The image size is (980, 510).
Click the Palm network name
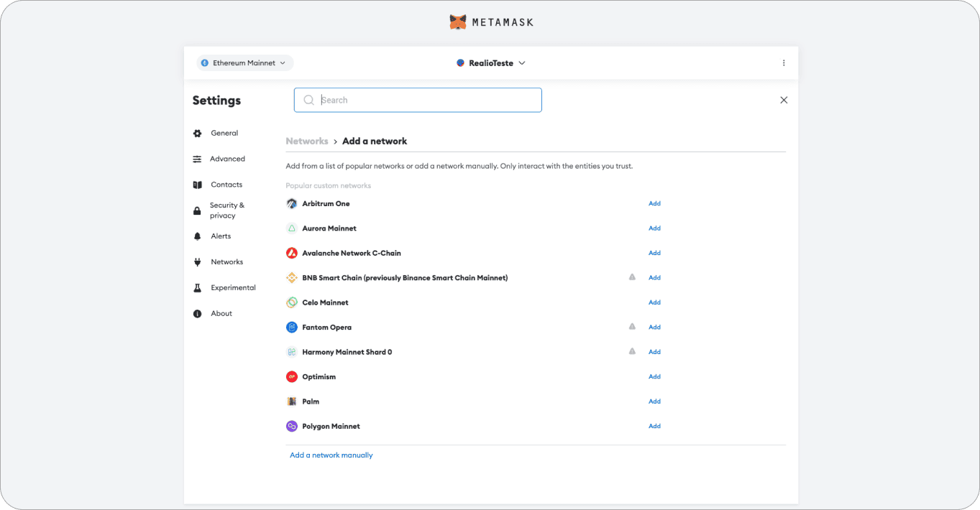pyautogui.click(x=311, y=402)
